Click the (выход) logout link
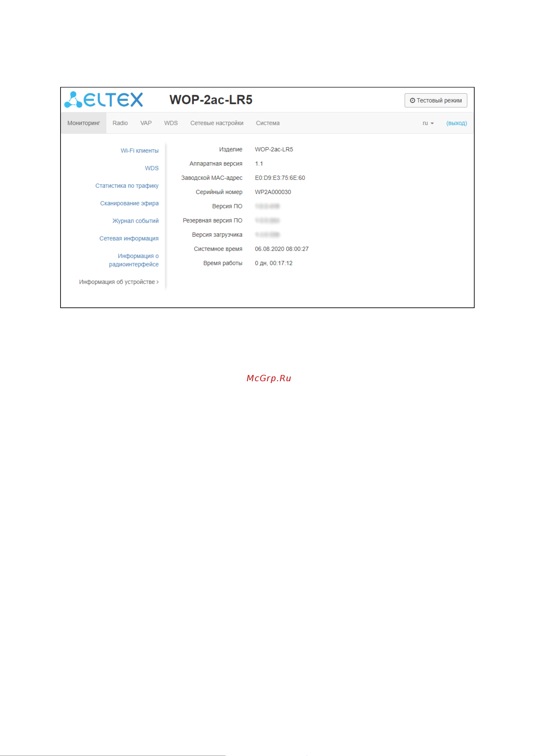 (x=457, y=123)
